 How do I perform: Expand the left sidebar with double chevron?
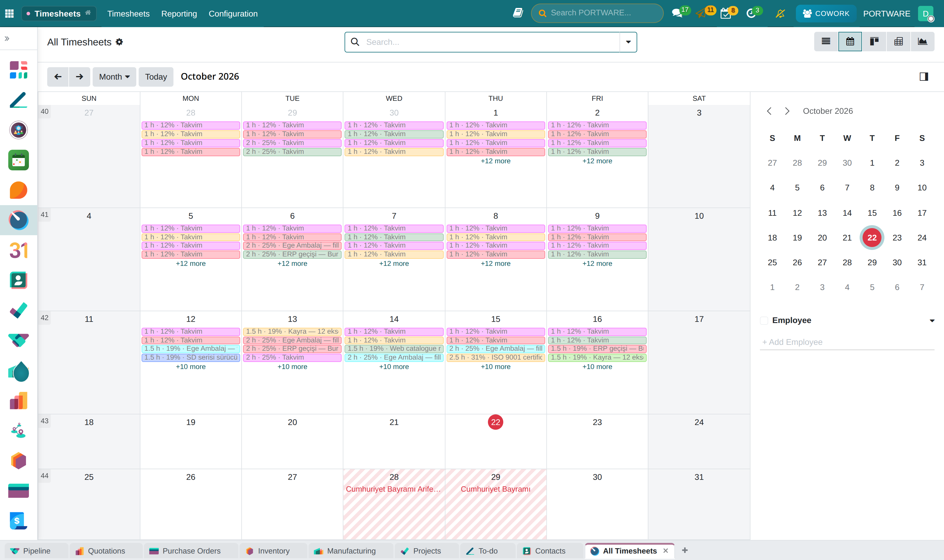tap(7, 39)
